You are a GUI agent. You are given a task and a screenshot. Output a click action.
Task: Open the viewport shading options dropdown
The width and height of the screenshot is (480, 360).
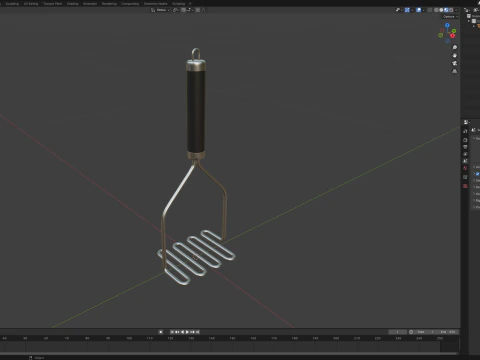pos(456,10)
